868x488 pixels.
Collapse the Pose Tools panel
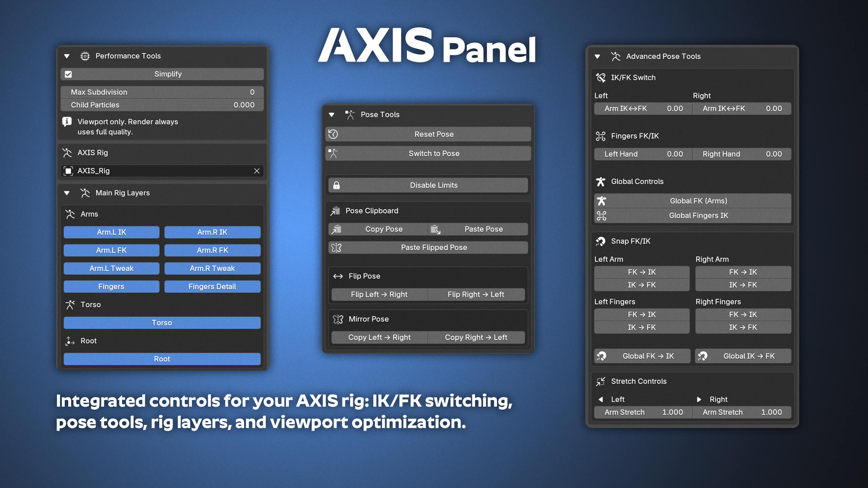click(x=332, y=115)
